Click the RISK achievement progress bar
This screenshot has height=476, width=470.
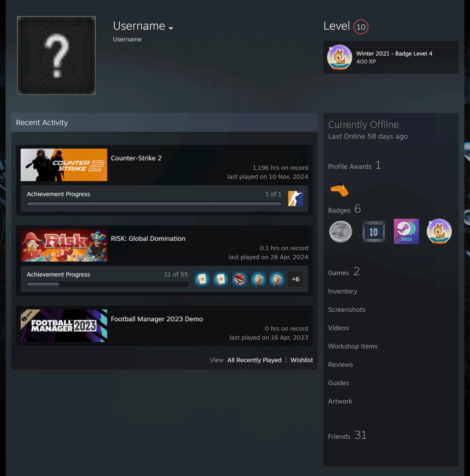(x=108, y=285)
